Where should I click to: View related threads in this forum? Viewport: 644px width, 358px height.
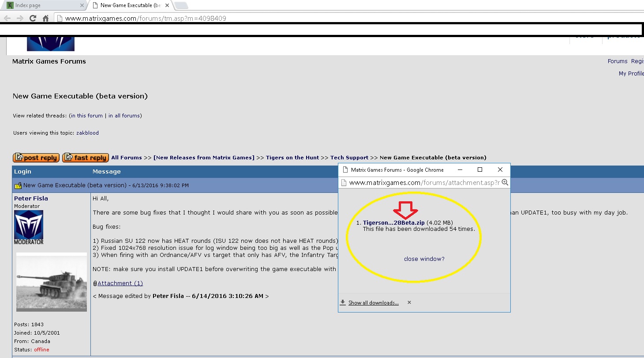(87, 116)
